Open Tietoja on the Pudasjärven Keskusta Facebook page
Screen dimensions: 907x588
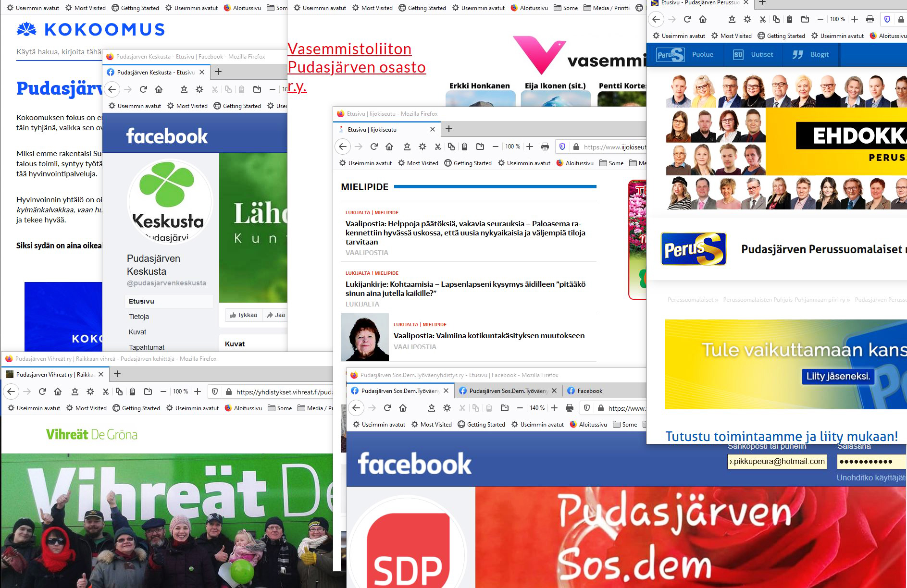[139, 317]
